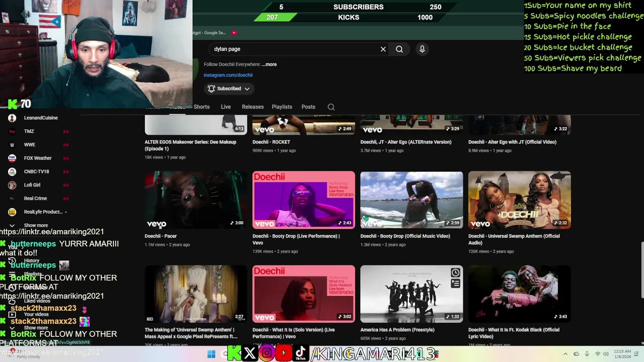Viewport: 644px width, 362px height.
Task: Switch to the channel Playlists tab
Action: [x=282, y=107]
